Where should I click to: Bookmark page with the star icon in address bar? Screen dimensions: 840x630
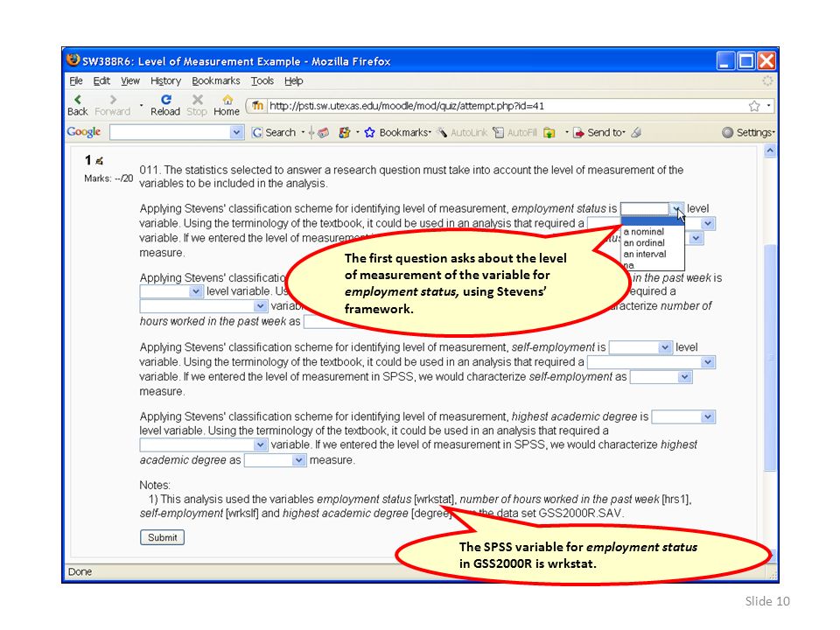coord(754,106)
